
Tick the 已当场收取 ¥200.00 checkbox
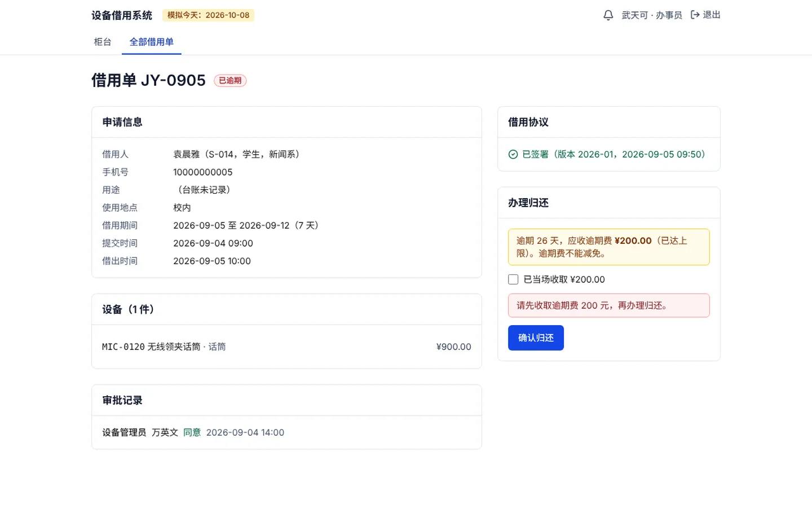pyautogui.click(x=513, y=279)
